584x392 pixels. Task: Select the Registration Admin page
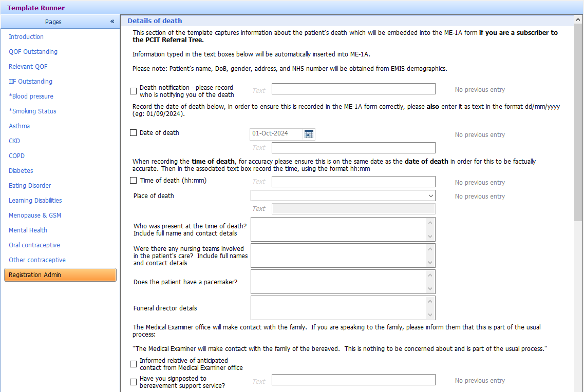[x=60, y=275]
